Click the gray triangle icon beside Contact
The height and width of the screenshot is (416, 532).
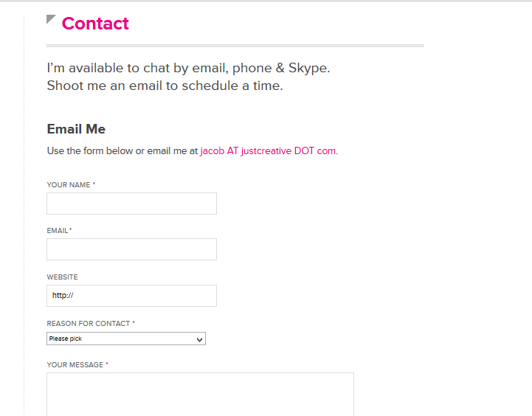(x=50, y=19)
